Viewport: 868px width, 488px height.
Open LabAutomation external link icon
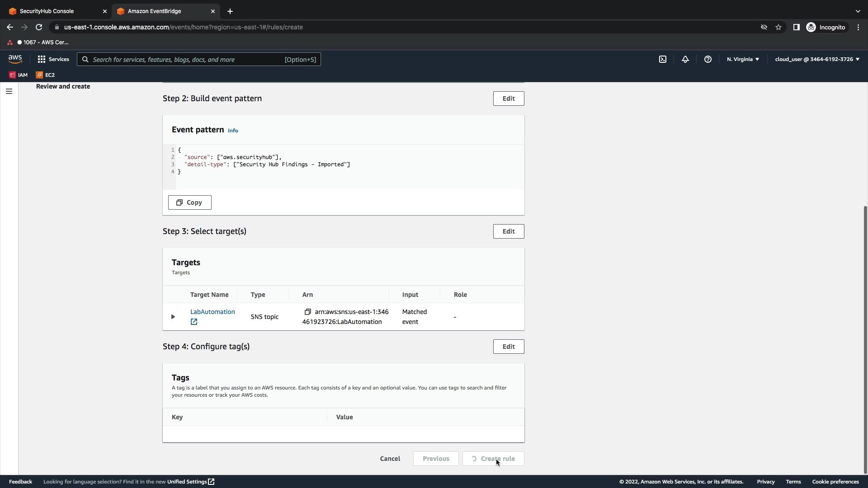[x=194, y=322]
